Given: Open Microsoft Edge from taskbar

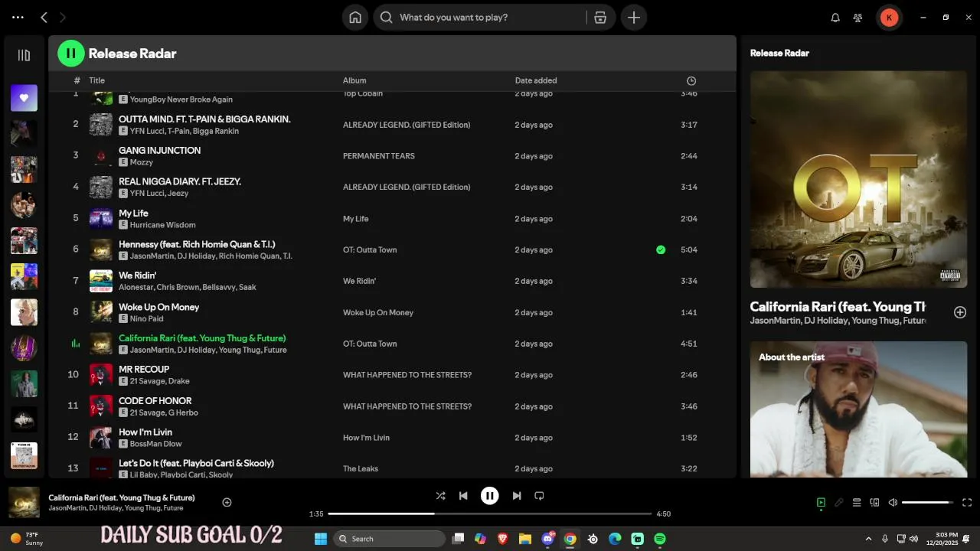Looking at the screenshot, I should pyautogui.click(x=615, y=539).
